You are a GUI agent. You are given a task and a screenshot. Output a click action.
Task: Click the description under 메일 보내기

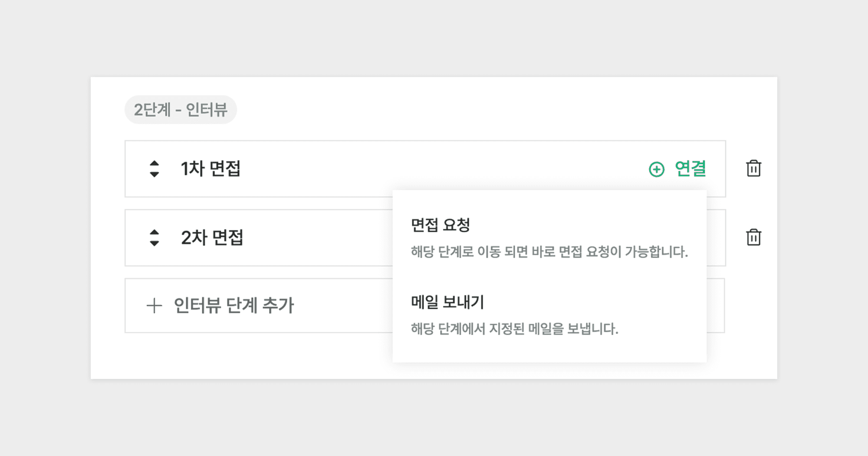tap(514, 329)
